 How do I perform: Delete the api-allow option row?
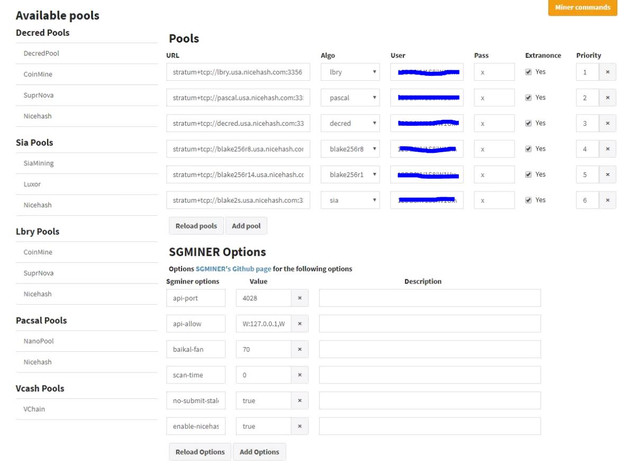click(300, 324)
